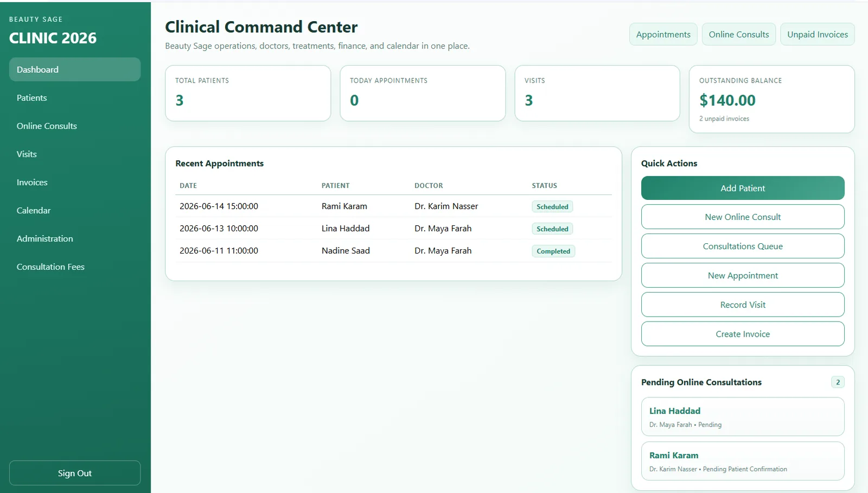Click Dr. Karim Nasser in the table

[x=446, y=206]
